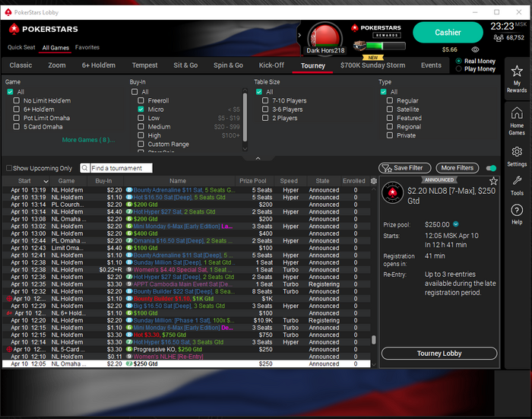The width and height of the screenshot is (532, 419).
Task: Click the search magnifier icon
Action: click(85, 168)
